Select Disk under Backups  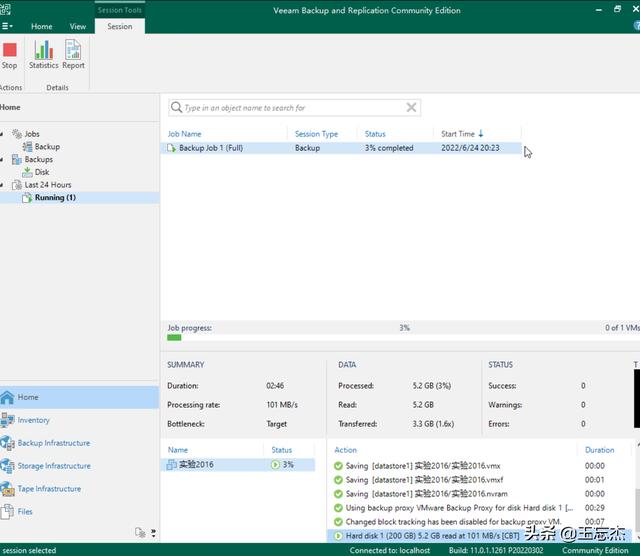[x=42, y=172]
